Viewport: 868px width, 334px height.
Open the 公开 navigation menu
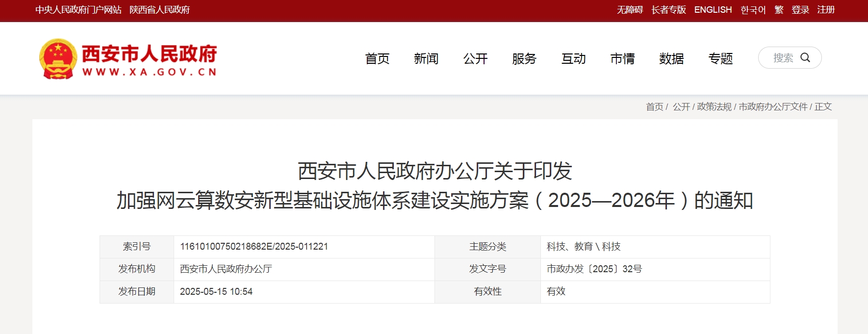click(475, 59)
